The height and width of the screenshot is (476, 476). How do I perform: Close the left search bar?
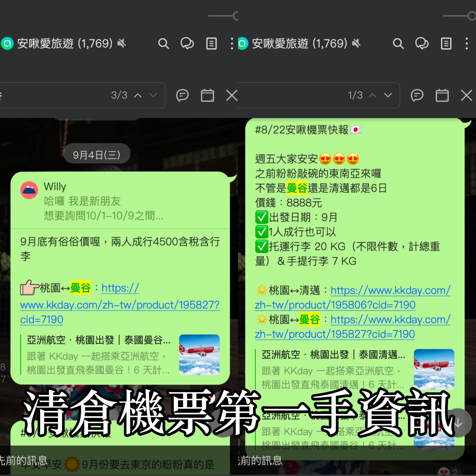232,96
